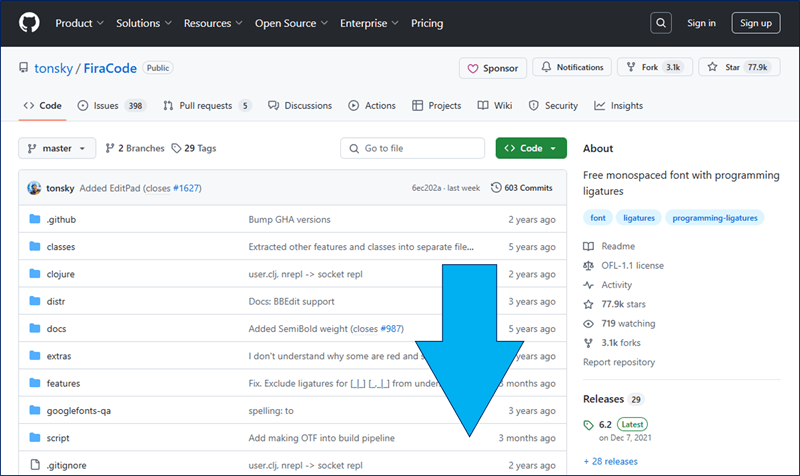The image size is (800, 476).
Task: Click the features folder icon
Action: tap(35, 383)
